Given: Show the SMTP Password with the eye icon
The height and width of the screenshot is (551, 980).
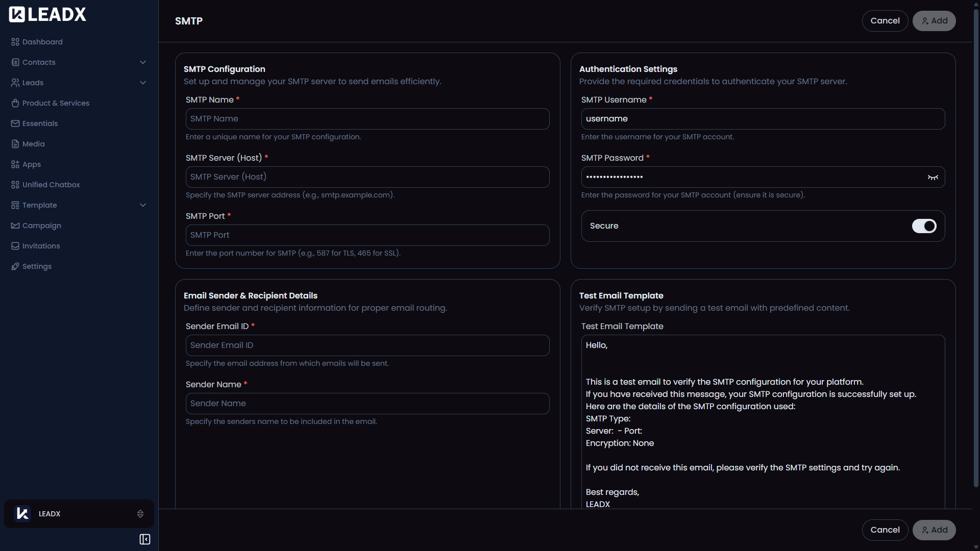Looking at the screenshot, I should tap(933, 177).
